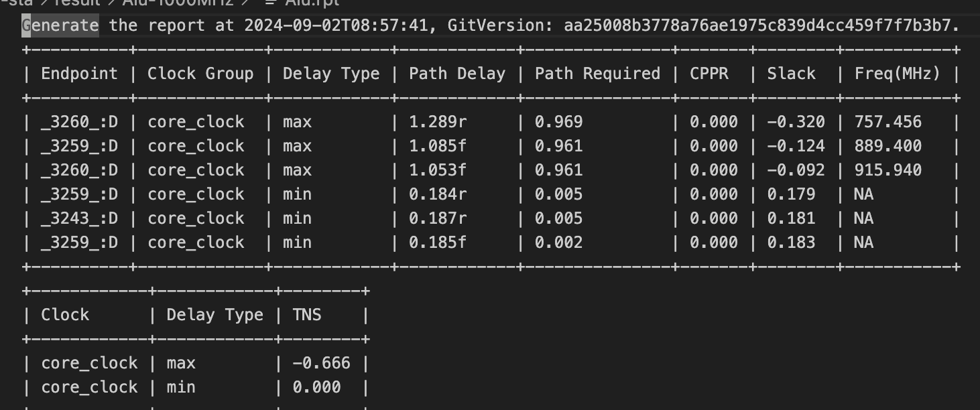Click the Freq(MHz) column header

[x=897, y=74]
